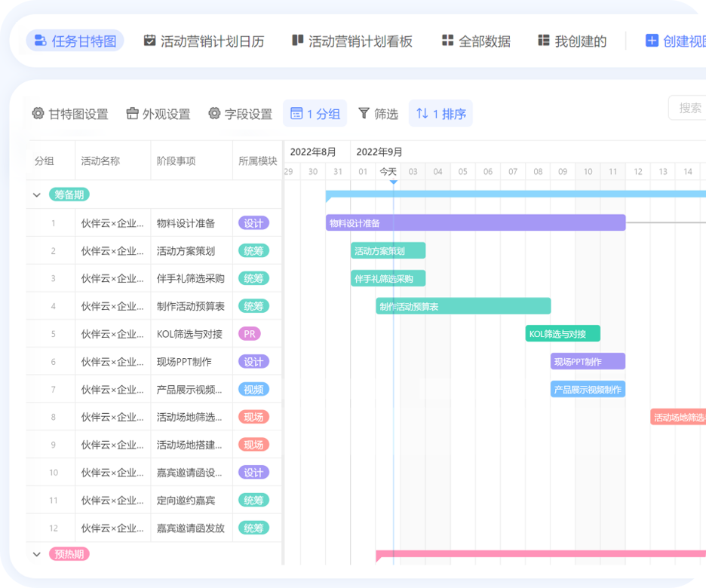
Task: Select the 我创建的 view tab
Action: click(x=572, y=41)
